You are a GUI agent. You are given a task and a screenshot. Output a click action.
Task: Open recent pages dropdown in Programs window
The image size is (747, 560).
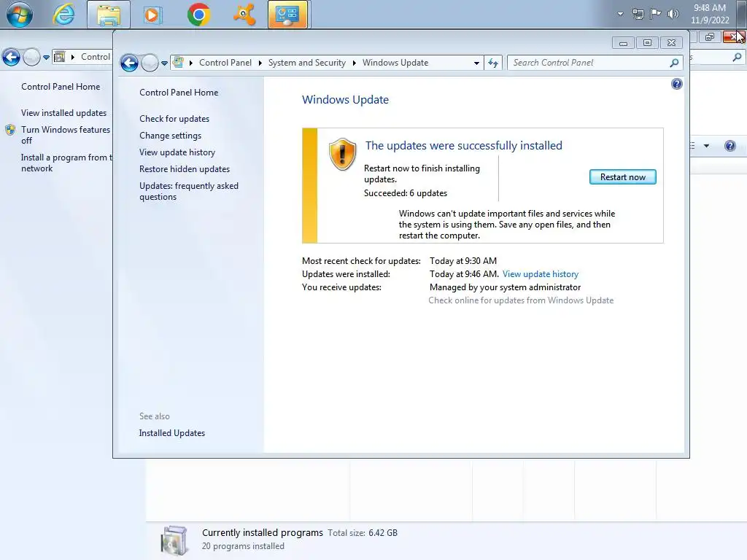[x=46, y=58]
